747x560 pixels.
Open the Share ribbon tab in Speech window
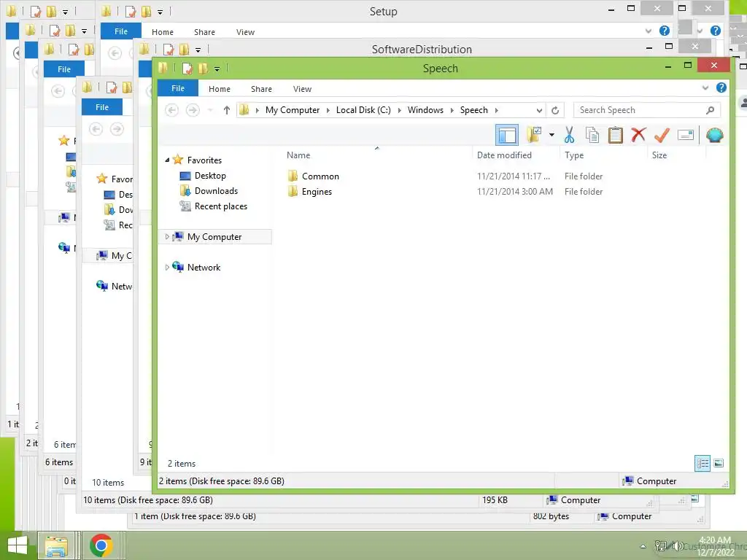coord(261,88)
